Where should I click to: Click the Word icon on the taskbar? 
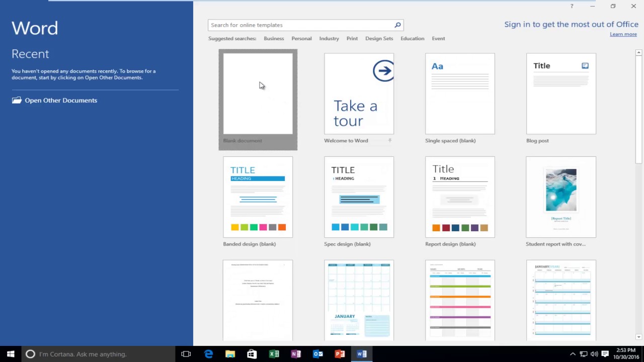click(362, 354)
